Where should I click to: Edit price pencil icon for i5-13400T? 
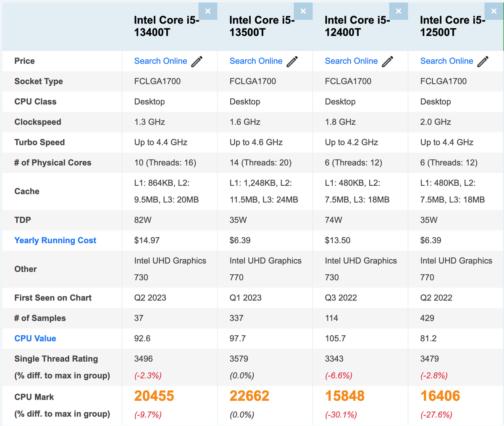coord(197,61)
